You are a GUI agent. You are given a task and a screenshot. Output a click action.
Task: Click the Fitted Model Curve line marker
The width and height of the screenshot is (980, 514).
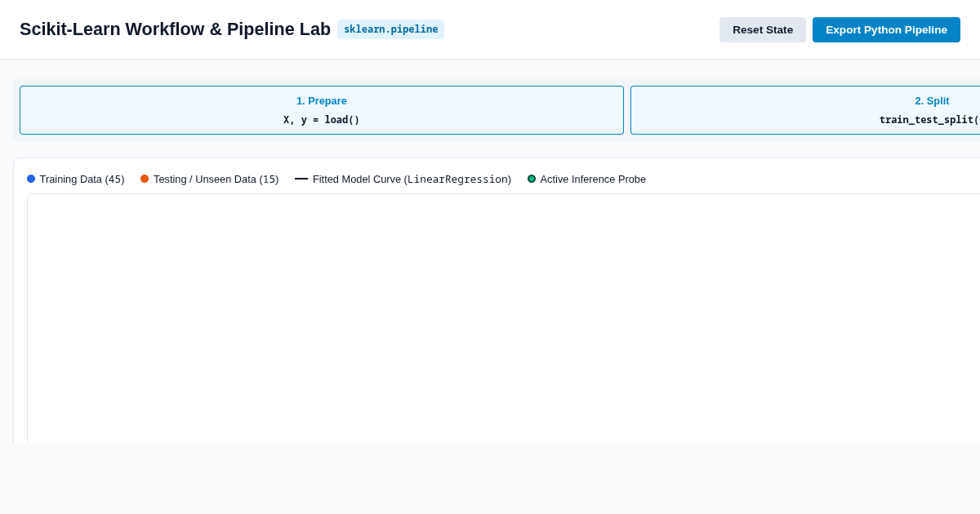(301, 179)
